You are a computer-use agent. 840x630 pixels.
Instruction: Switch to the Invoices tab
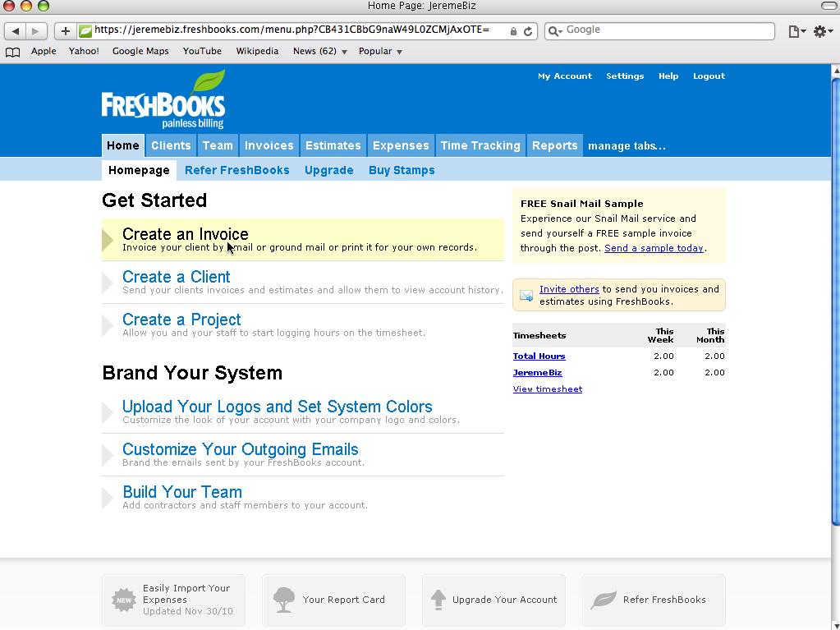[269, 145]
